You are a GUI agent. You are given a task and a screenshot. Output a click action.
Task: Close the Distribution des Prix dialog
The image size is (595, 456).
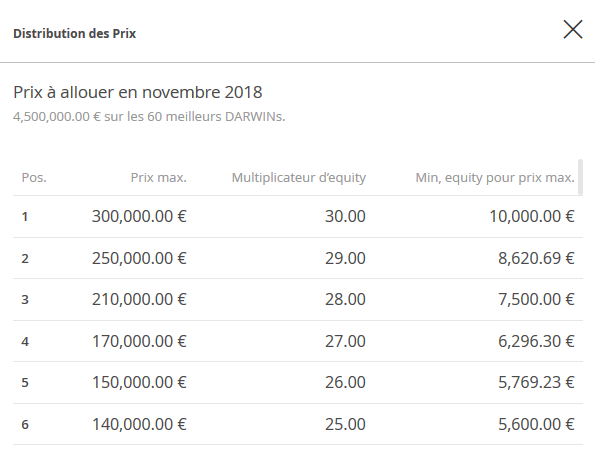tap(573, 30)
